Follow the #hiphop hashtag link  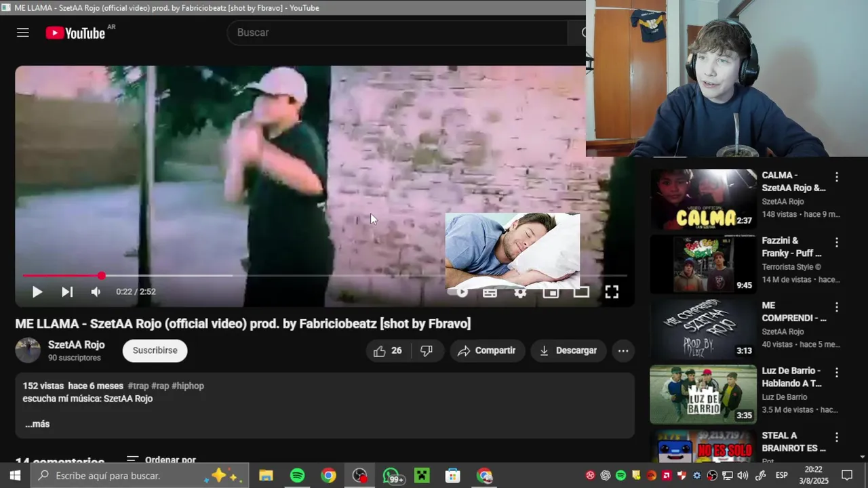pyautogui.click(x=188, y=386)
